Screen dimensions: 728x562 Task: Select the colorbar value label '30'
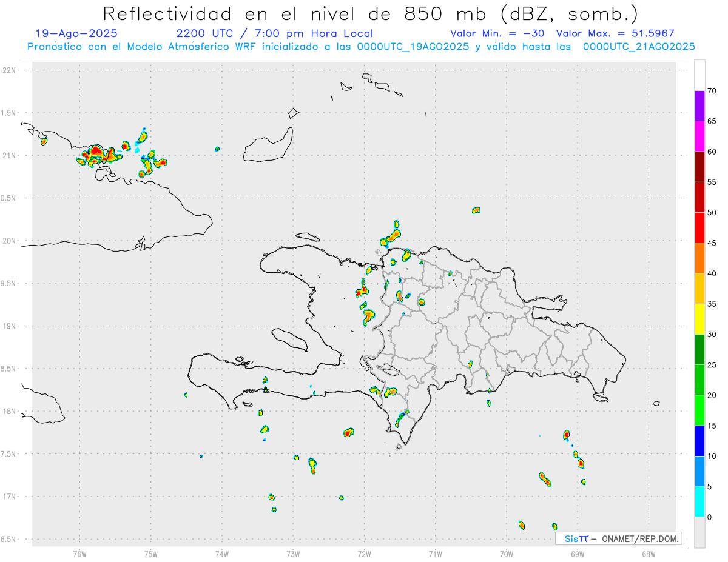[x=712, y=335]
